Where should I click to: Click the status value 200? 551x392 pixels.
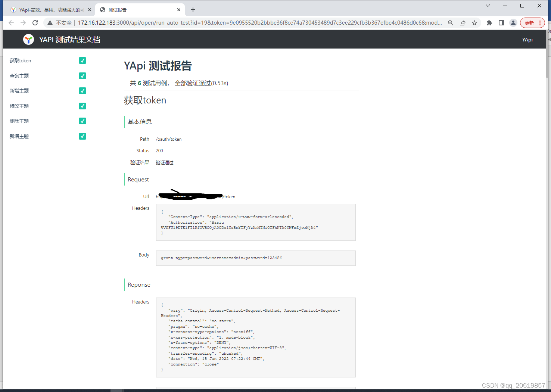click(159, 151)
